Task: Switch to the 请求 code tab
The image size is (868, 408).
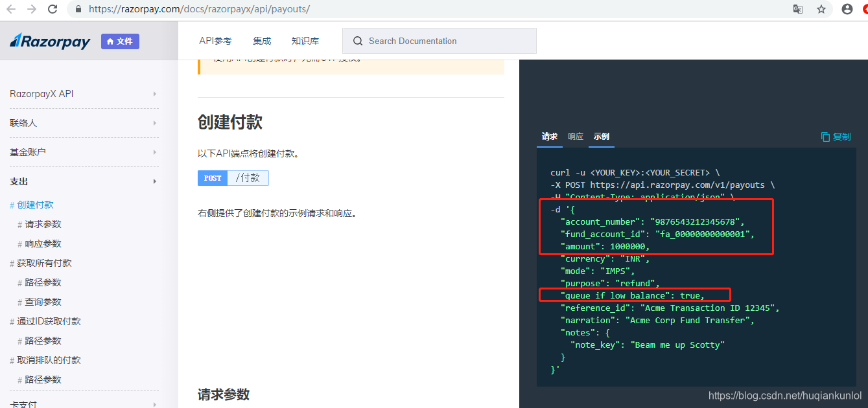Action: 550,137
